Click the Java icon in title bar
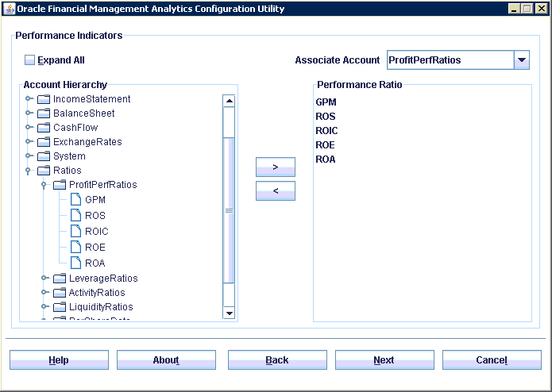 tap(10, 9)
